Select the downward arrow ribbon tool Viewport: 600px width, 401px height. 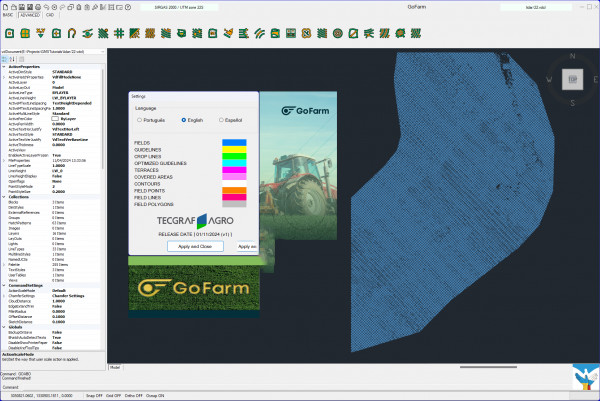(x=41, y=33)
